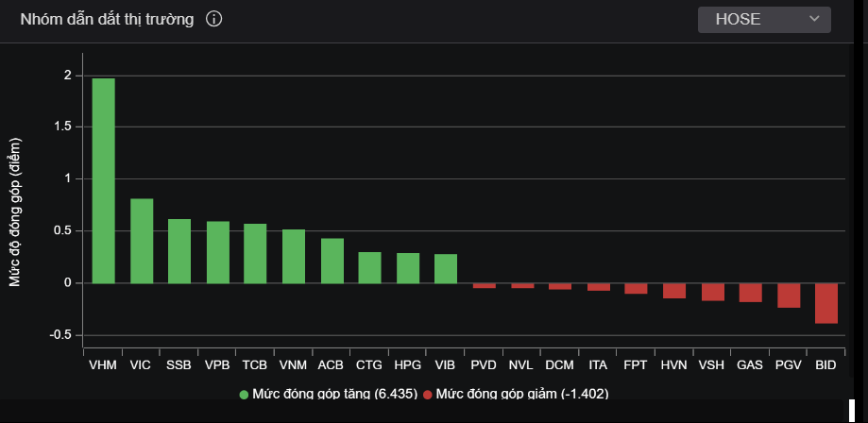Image resolution: width=868 pixels, height=423 pixels.
Task: Click the info icon beside Nhóm dẫn dắt thị trường
Action: tap(213, 20)
